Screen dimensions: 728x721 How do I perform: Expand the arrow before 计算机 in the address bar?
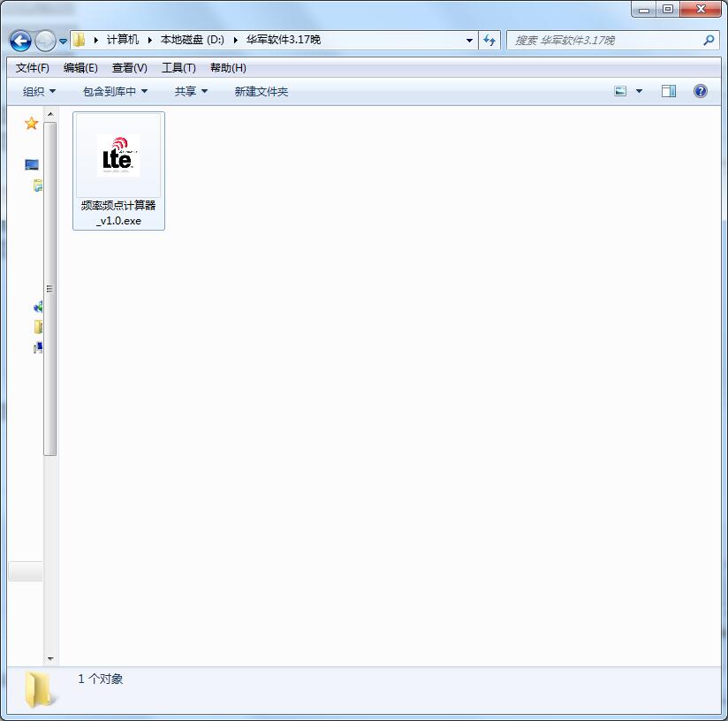point(95,41)
